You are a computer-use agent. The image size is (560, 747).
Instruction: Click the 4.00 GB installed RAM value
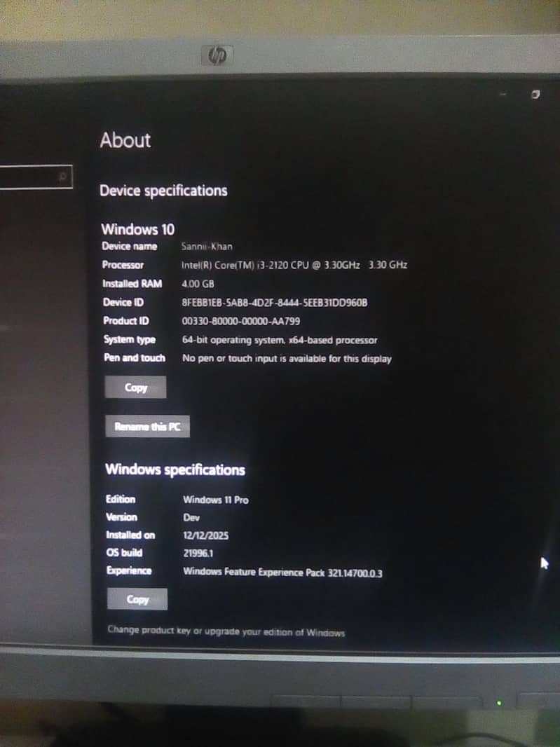click(x=198, y=284)
